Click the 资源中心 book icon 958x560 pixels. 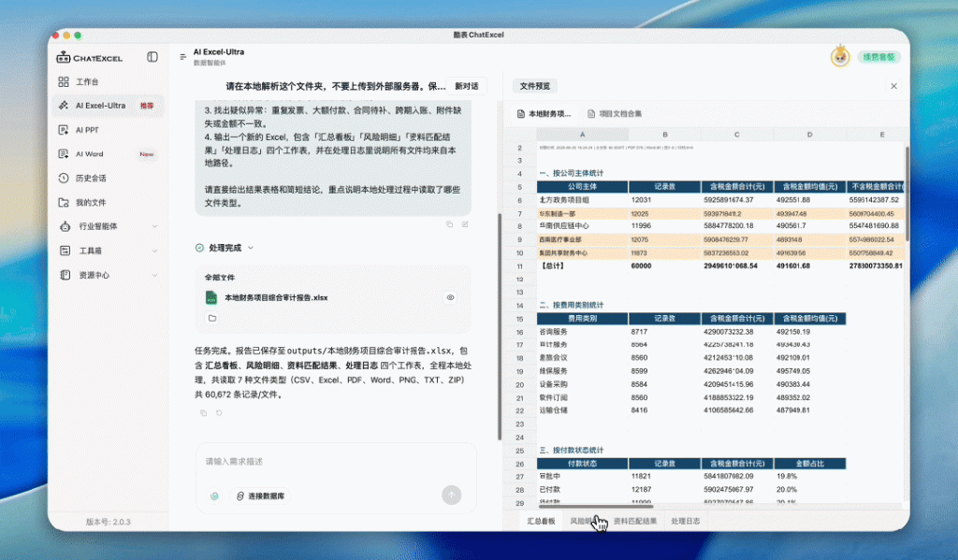(65, 275)
